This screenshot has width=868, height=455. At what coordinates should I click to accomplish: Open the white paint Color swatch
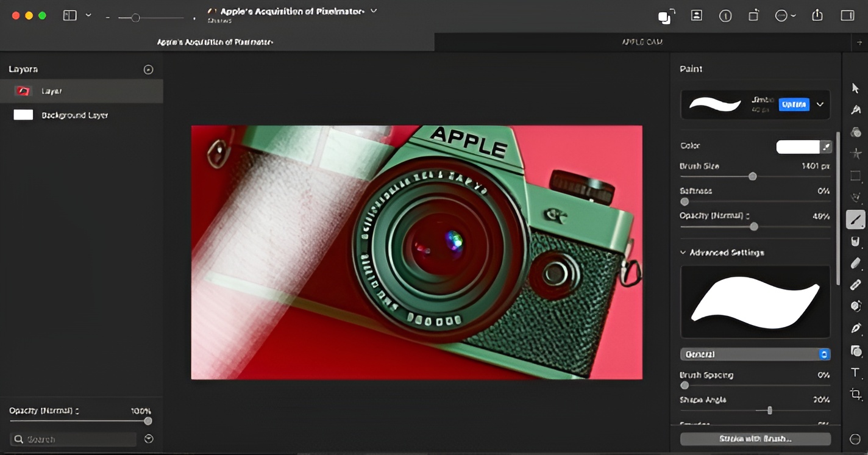[797, 146]
